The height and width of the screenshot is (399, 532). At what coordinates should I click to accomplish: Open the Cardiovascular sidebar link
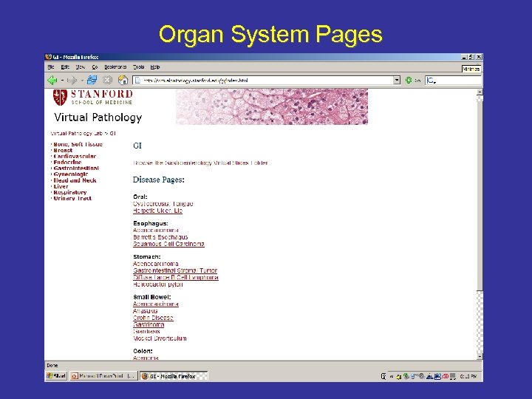click(x=75, y=157)
